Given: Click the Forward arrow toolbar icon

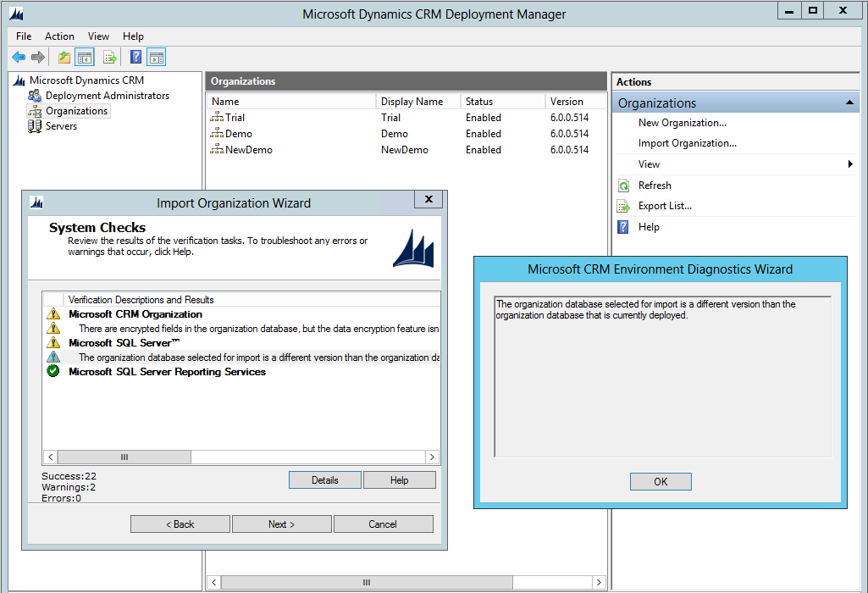Looking at the screenshot, I should (x=37, y=57).
